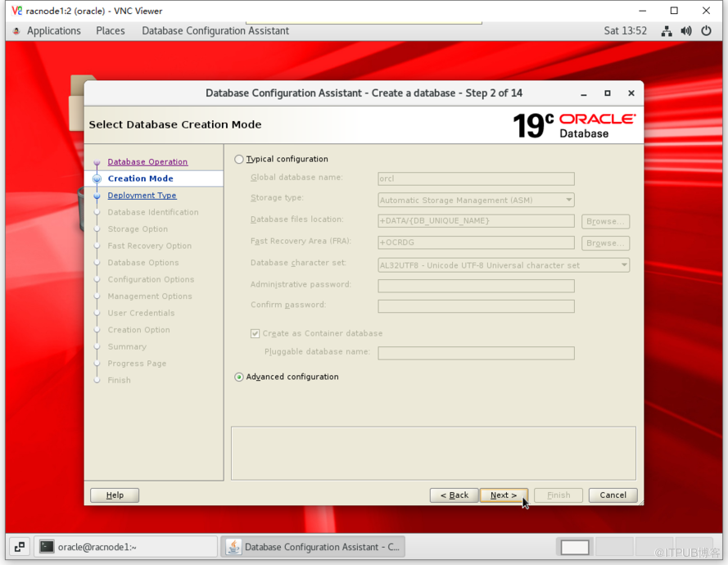Go to the Database Operation step link
The width and height of the screenshot is (728, 565).
(147, 162)
